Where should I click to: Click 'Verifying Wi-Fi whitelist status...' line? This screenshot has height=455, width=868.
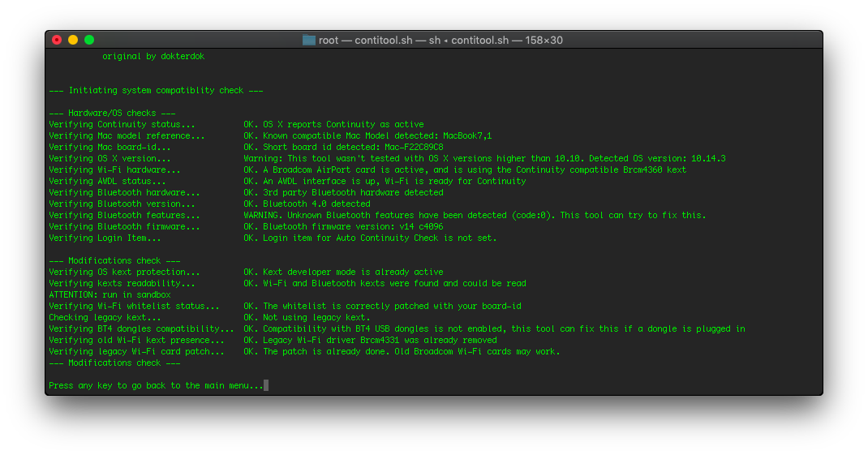point(134,306)
